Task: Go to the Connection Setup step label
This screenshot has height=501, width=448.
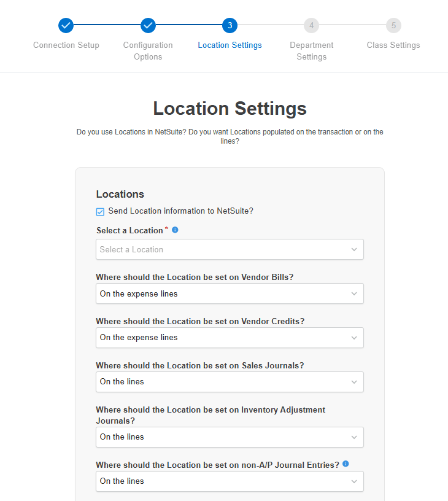Action: click(66, 45)
